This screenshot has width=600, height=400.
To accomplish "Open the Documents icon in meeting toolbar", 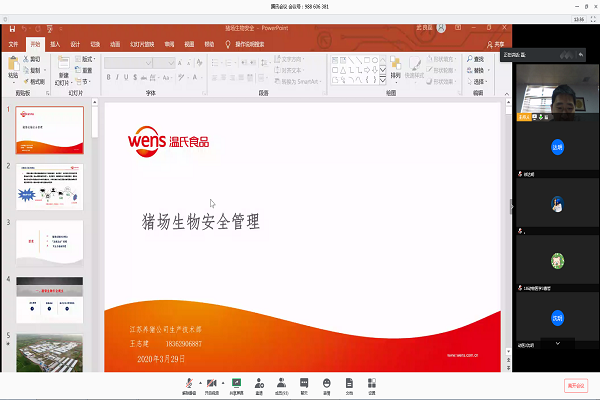I will pyautogui.click(x=349, y=383).
